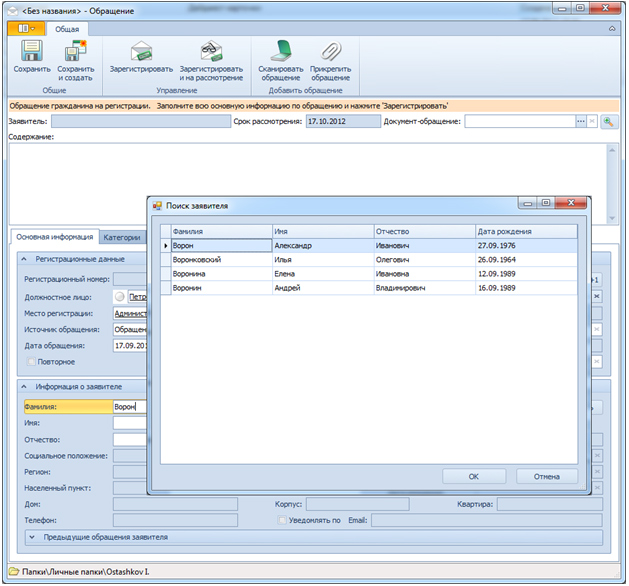Enable the Повторное checkbox
Screen dimensions: 629x586
(32, 361)
